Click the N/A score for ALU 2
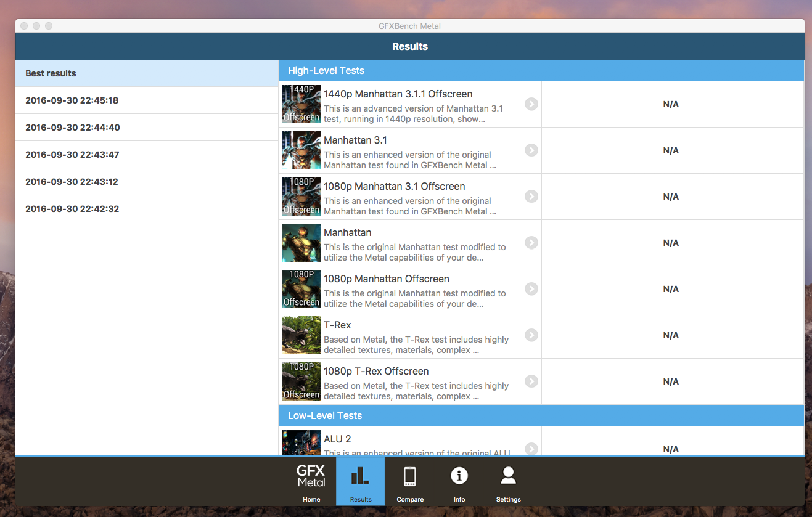Image resolution: width=812 pixels, height=517 pixels. [x=671, y=449]
